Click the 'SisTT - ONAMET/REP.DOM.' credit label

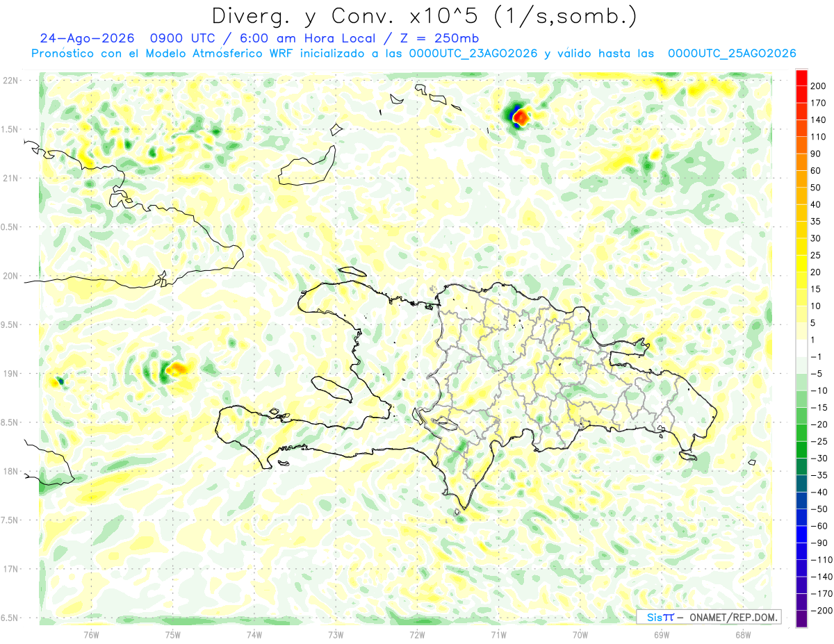point(709,617)
